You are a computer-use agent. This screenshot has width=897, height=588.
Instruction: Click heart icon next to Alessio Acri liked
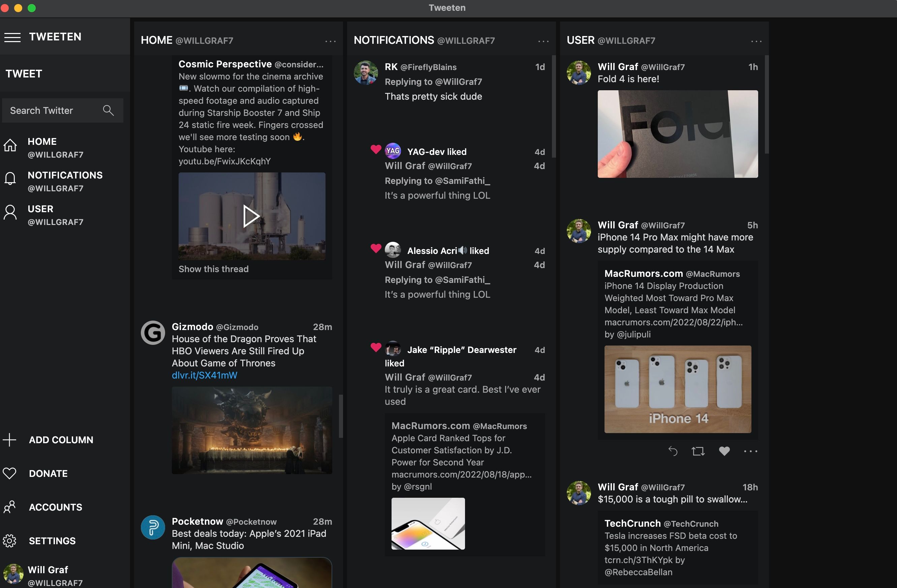[x=376, y=248]
